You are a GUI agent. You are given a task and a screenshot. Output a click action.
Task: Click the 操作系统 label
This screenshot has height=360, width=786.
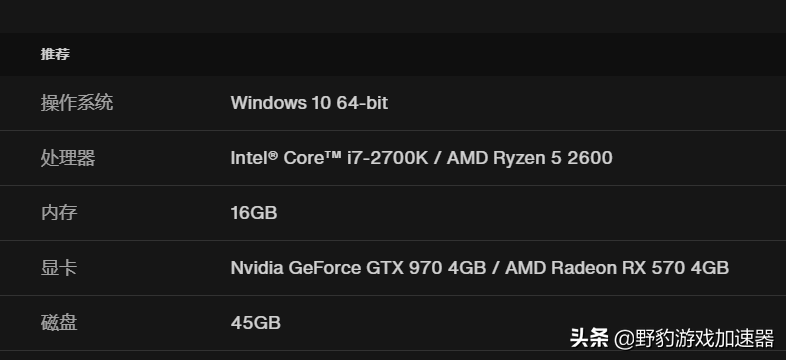tap(77, 103)
